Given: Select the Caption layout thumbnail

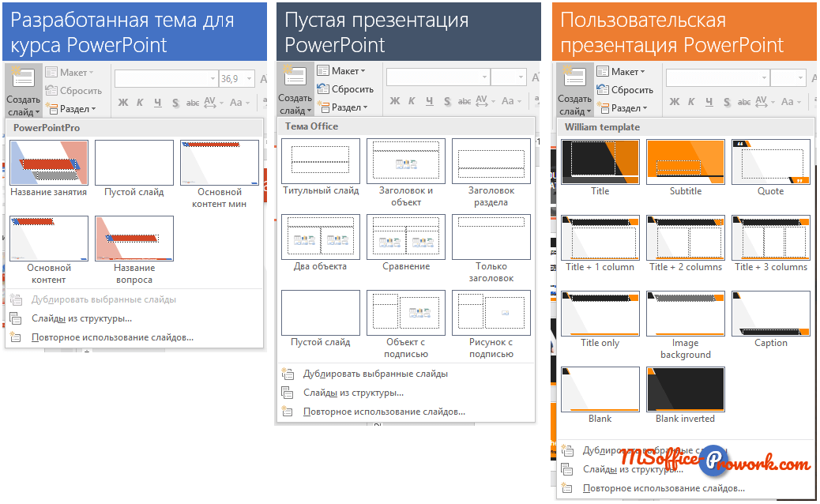Looking at the screenshot, I should coord(771,314).
